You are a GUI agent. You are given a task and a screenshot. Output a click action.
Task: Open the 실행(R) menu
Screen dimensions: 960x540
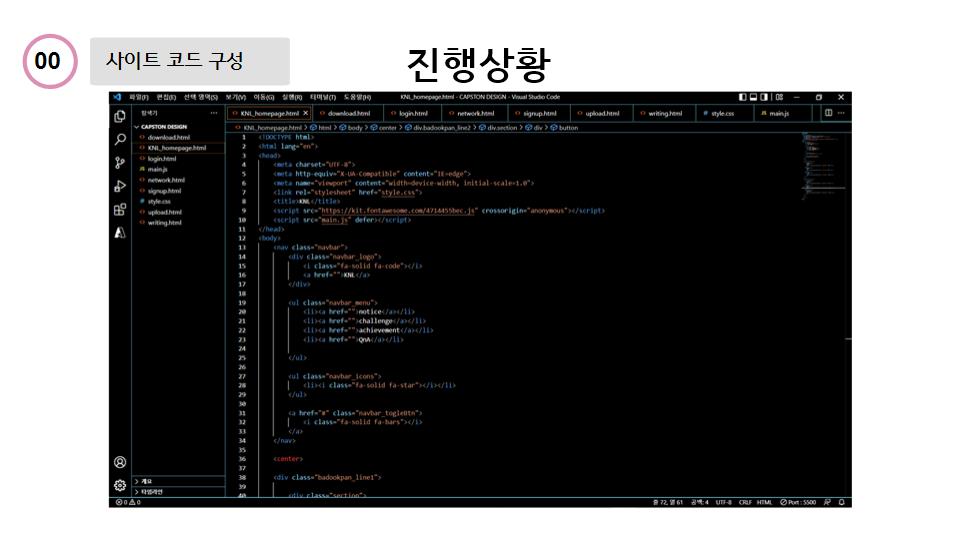point(292,97)
